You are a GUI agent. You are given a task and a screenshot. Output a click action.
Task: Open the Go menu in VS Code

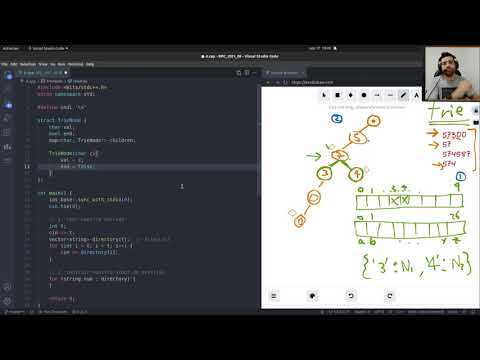click(53, 64)
